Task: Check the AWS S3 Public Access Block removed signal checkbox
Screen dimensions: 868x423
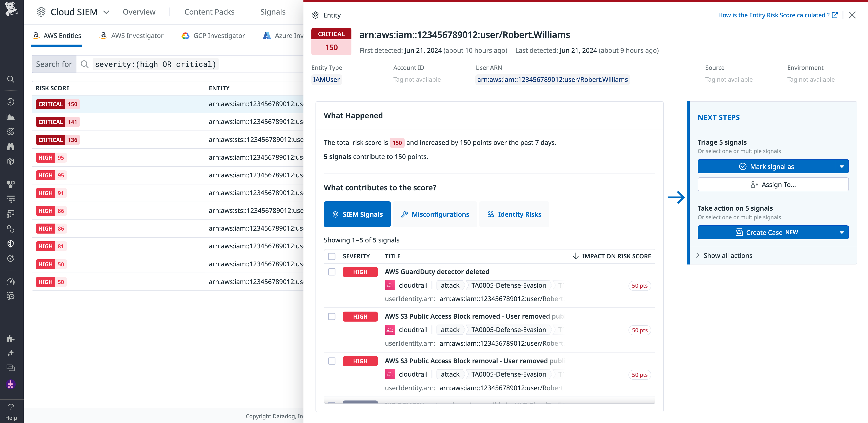Action: tap(332, 317)
